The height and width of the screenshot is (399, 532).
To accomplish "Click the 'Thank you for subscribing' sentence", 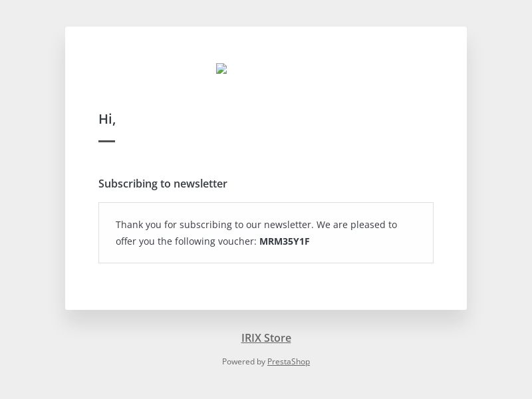I will 214,225.
